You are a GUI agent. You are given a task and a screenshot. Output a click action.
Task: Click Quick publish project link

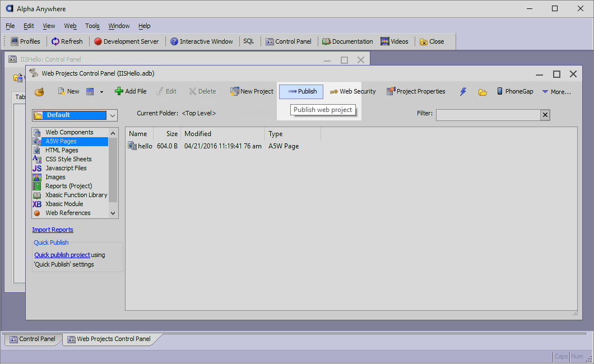click(62, 255)
